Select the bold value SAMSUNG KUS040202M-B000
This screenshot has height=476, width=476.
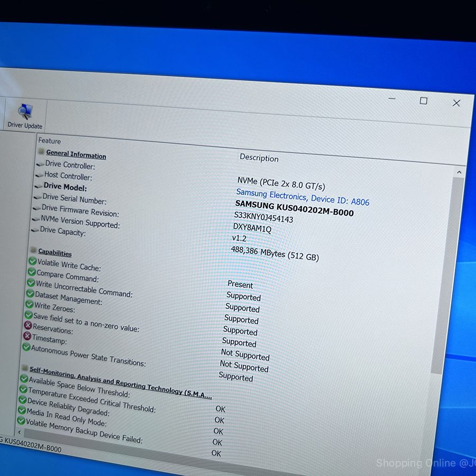point(295,208)
